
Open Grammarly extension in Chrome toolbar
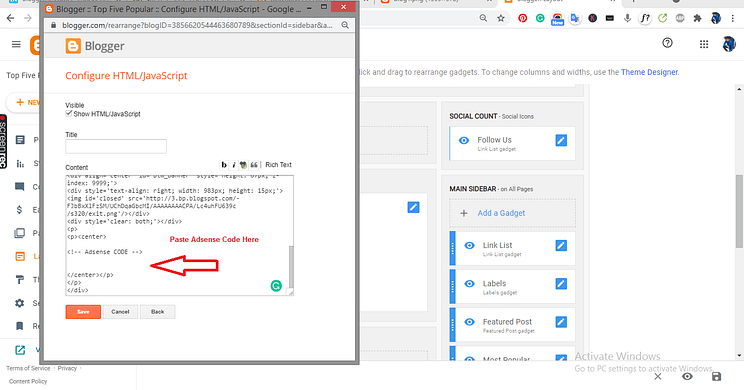point(540,19)
